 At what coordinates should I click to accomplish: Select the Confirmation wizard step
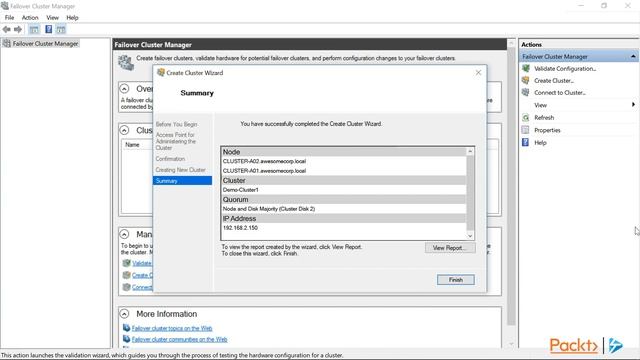(170, 159)
